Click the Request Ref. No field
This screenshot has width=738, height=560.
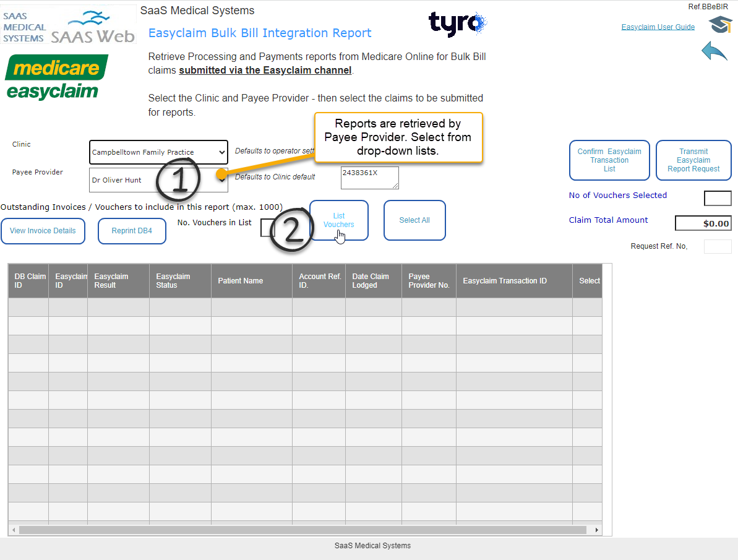click(718, 246)
